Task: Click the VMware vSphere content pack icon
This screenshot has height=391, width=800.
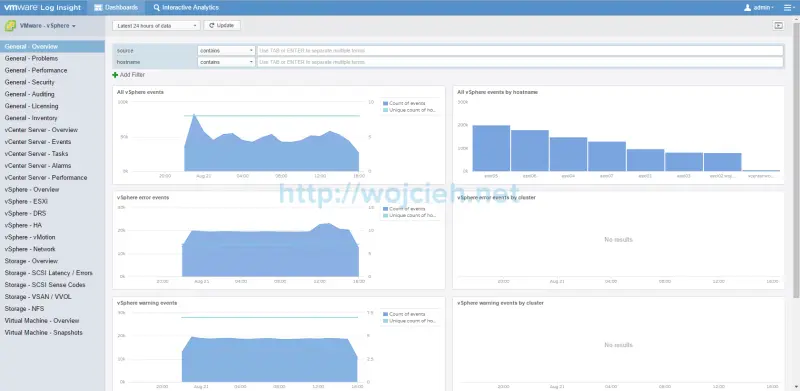Action: click(x=10, y=26)
